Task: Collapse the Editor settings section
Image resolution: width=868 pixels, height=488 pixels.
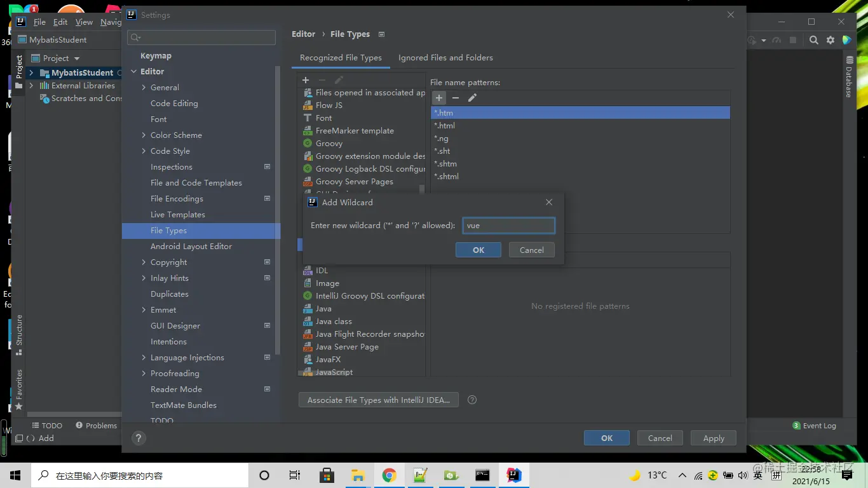Action: point(133,72)
